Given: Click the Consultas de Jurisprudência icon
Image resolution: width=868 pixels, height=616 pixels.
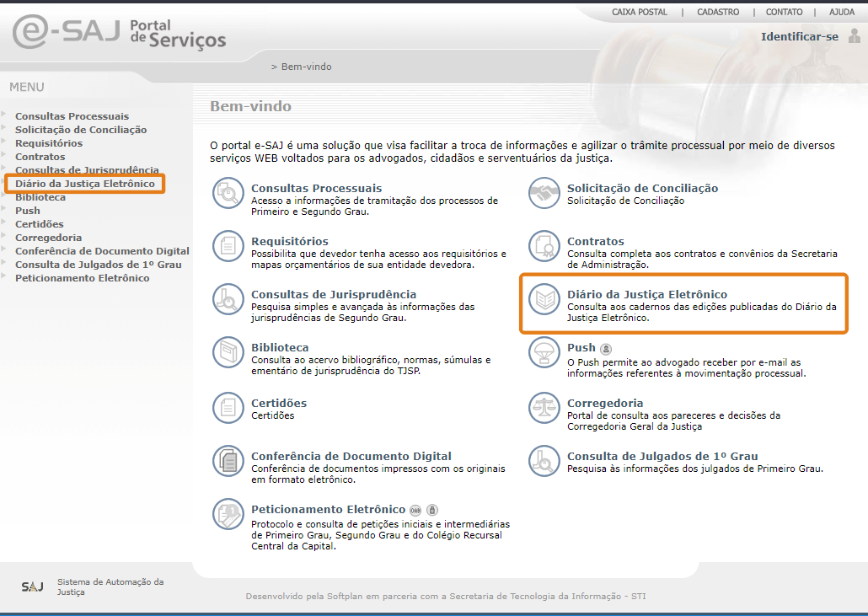Looking at the screenshot, I should tap(228, 299).
